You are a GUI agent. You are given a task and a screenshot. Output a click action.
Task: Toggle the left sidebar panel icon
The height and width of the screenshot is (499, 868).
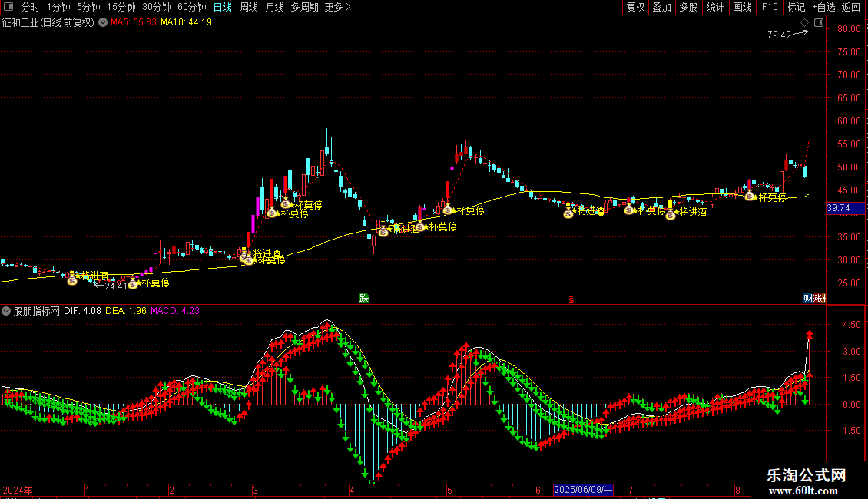tap(8, 7)
